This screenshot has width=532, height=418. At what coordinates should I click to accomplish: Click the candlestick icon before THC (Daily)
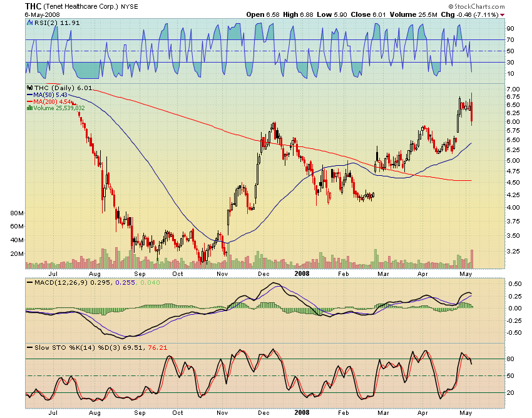coord(30,88)
